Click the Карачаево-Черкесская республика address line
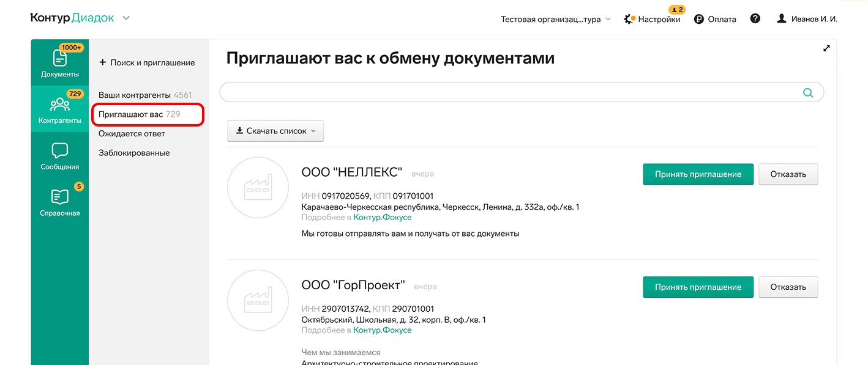 [440, 207]
